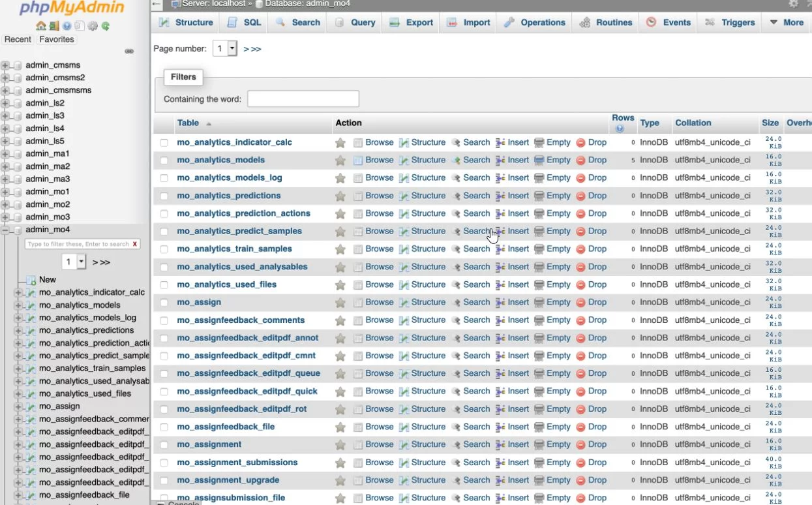Open navigation settings gear icon
Screen dimensions: 812x505
93,26
